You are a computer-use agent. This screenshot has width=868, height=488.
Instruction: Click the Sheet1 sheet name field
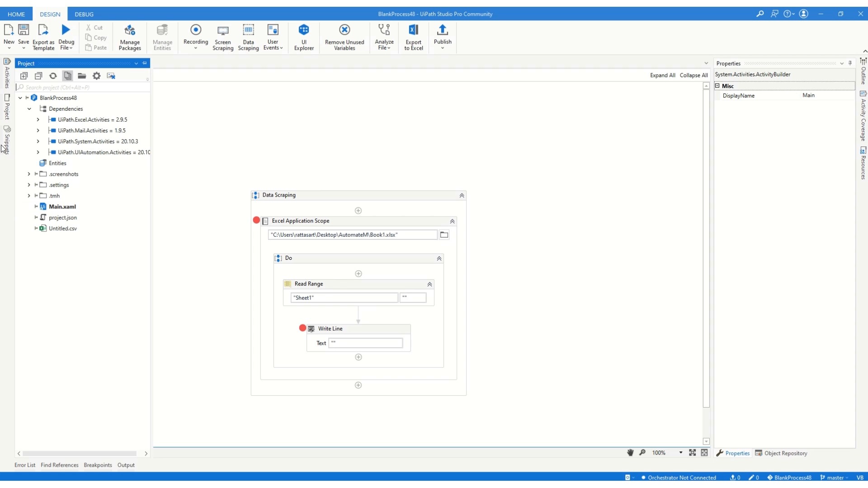coord(344,298)
